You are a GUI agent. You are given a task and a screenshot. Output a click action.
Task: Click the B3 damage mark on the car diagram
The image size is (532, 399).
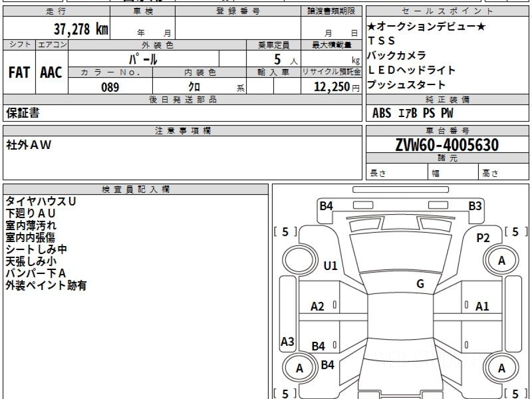475,206
